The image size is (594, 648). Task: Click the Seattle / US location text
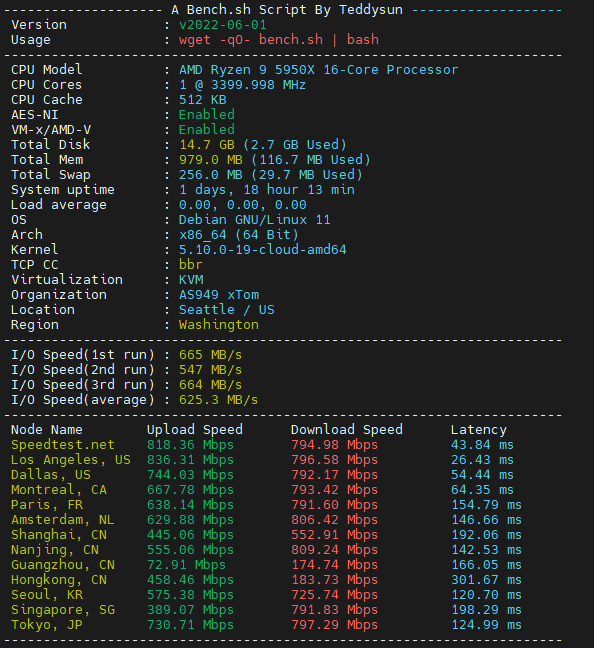click(x=227, y=310)
